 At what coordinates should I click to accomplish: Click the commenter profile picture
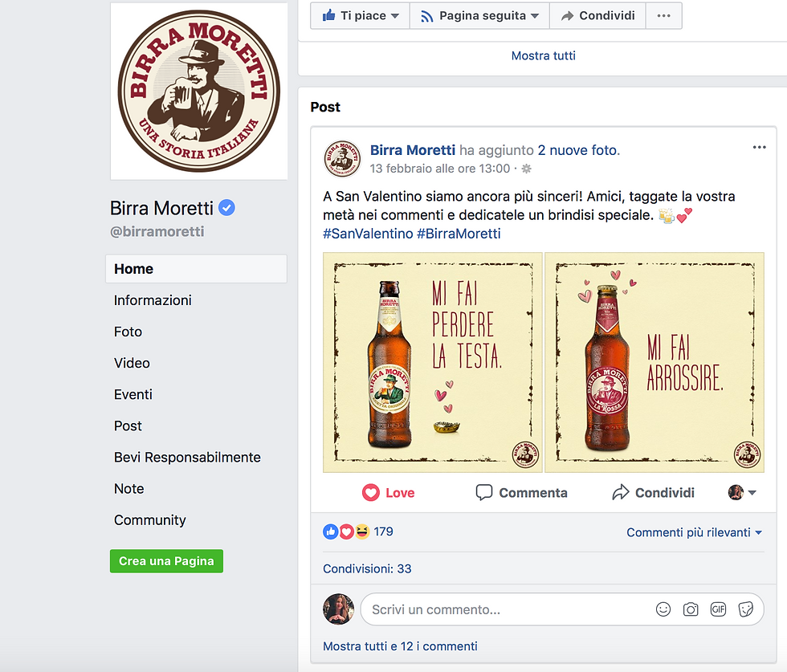(x=338, y=609)
